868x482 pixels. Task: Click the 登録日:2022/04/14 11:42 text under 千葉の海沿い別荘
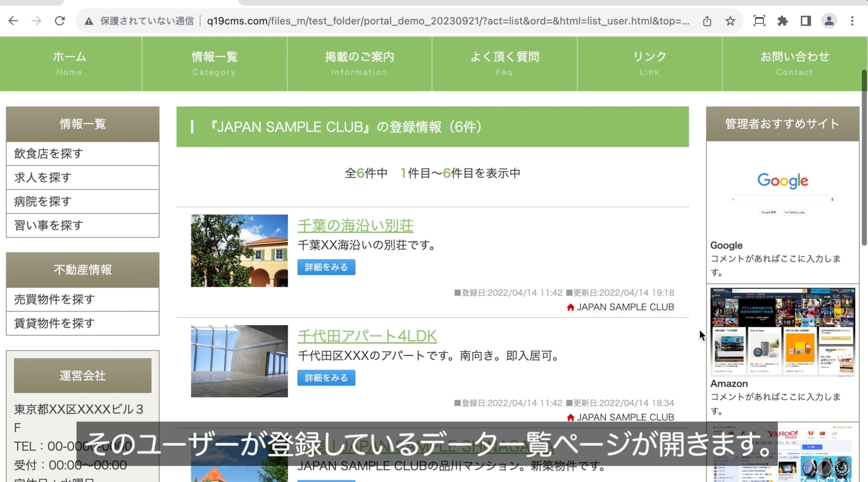tap(508, 293)
